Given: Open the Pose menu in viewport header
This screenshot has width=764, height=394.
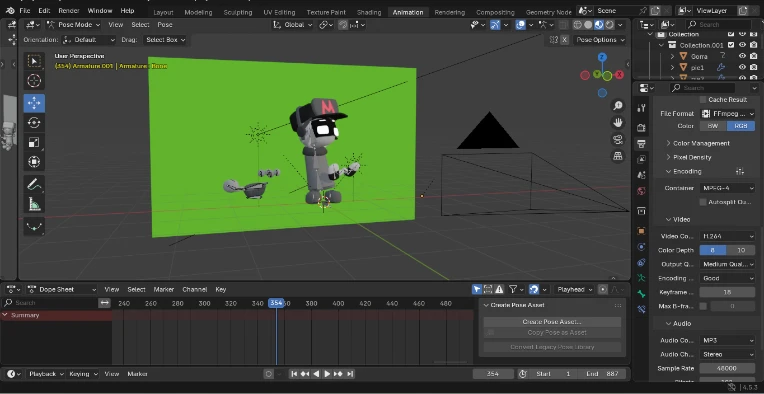Looking at the screenshot, I should click(165, 25).
